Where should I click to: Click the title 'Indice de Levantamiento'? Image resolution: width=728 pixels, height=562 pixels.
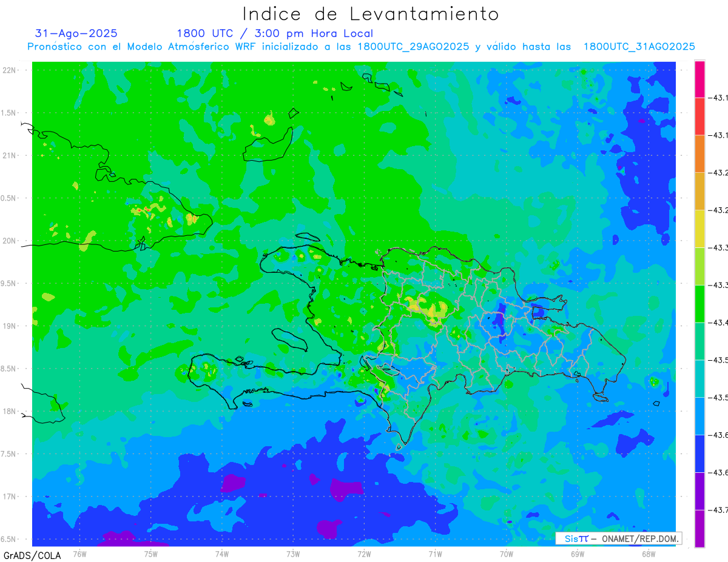pyautogui.click(x=371, y=14)
